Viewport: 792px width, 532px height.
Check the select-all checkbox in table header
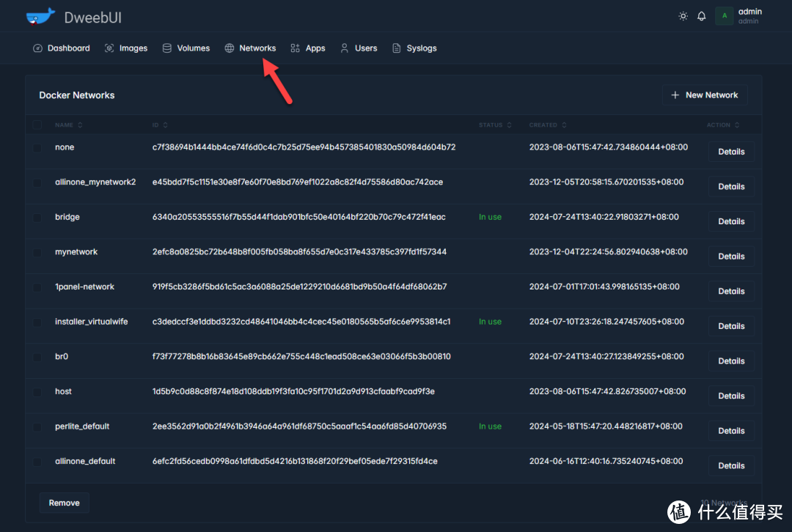[x=37, y=125]
